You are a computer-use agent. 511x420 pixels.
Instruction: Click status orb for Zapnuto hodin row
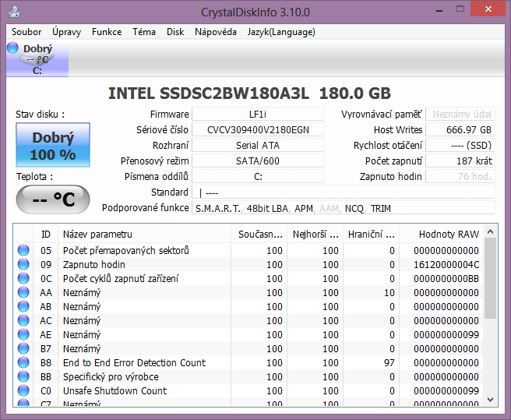pos(23,265)
